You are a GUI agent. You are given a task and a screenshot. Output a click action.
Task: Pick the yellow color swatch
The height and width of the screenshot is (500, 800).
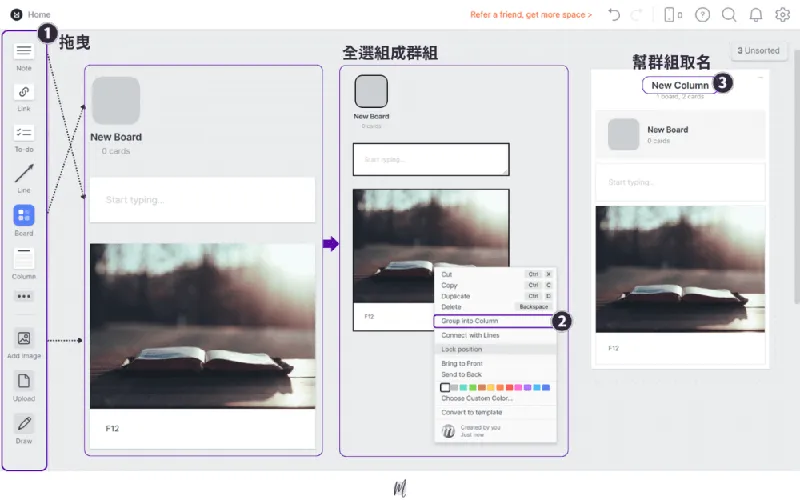[x=491, y=387]
